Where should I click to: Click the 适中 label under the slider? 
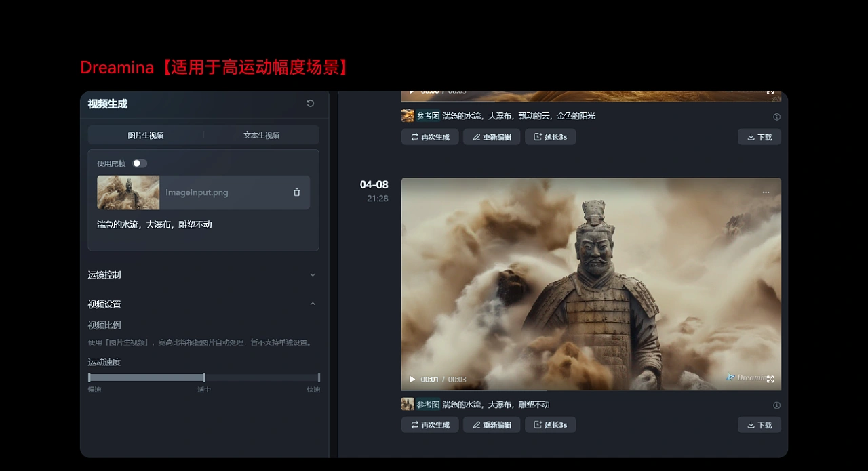[x=204, y=390]
